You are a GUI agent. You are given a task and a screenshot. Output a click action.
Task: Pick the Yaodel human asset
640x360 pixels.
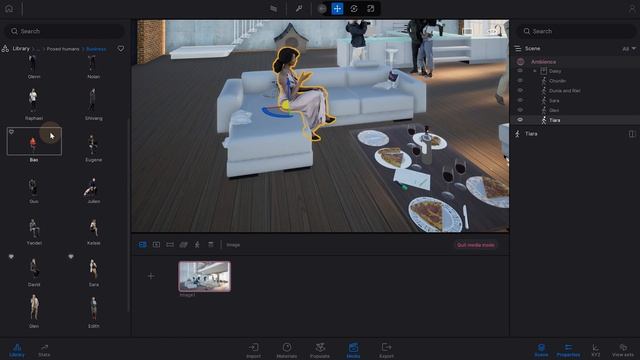tap(34, 231)
